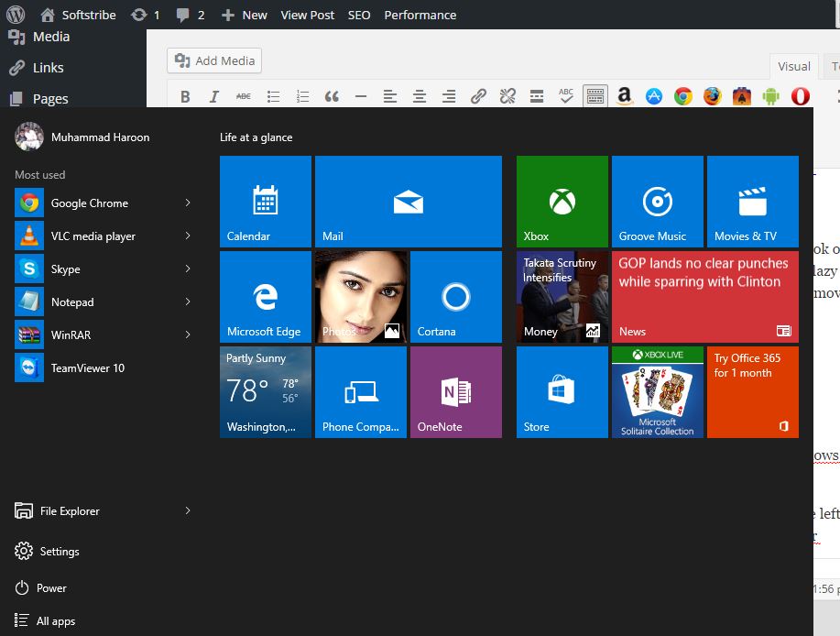840x636 pixels.
Task: Click the Opera icon in editor toolbar
Action: pyautogui.click(x=800, y=96)
